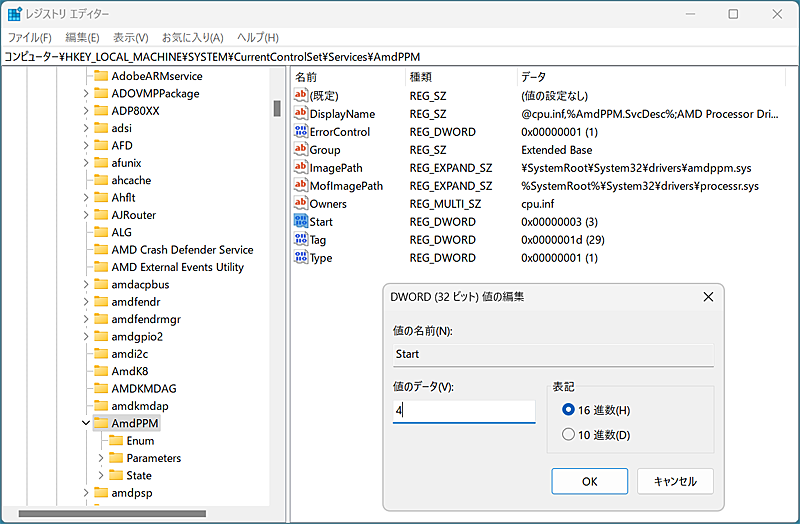800x524 pixels.
Task: Click the データ column header
Action: pos(652,77)
